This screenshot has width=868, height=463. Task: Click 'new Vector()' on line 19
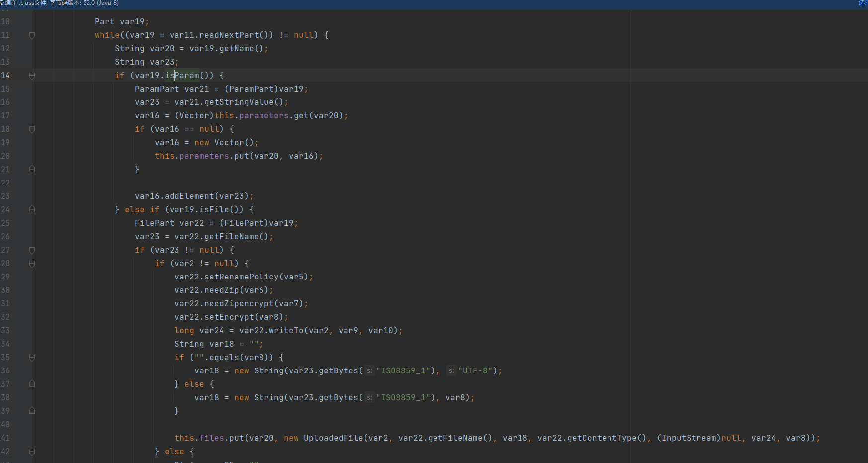pos(224,143)
